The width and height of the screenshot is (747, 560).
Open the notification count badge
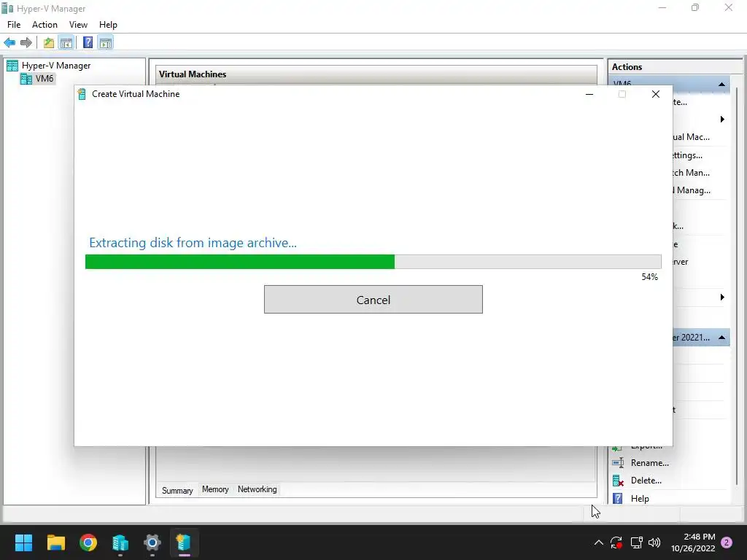(x=727, y=542)
